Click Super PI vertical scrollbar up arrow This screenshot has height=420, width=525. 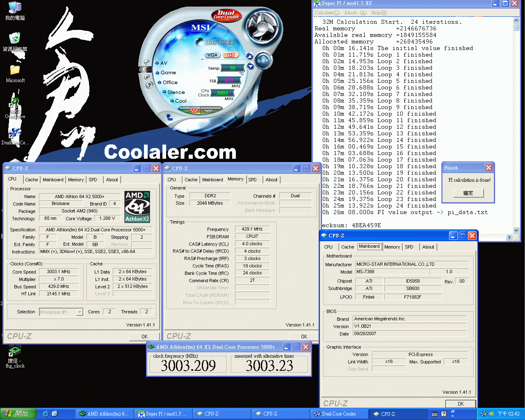click(516, 20)
